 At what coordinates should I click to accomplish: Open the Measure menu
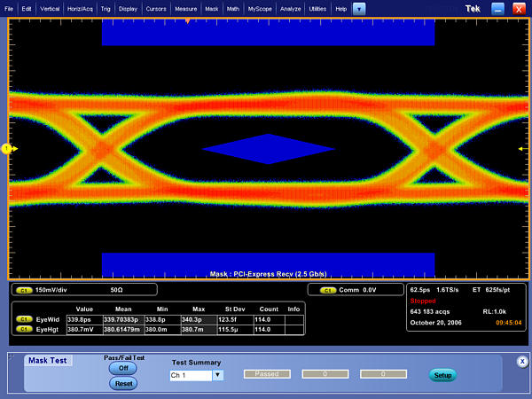pos(185,8)
